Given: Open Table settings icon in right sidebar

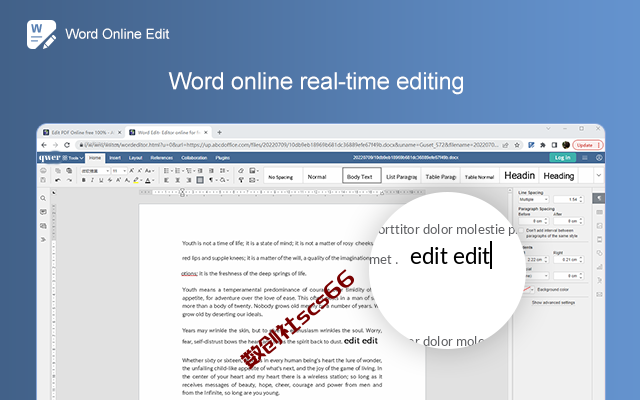Looking at the screenshot, I should [599, 212].
